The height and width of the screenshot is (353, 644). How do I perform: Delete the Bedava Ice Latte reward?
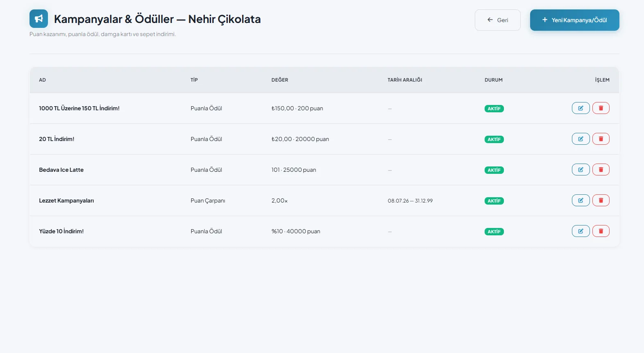601,170
